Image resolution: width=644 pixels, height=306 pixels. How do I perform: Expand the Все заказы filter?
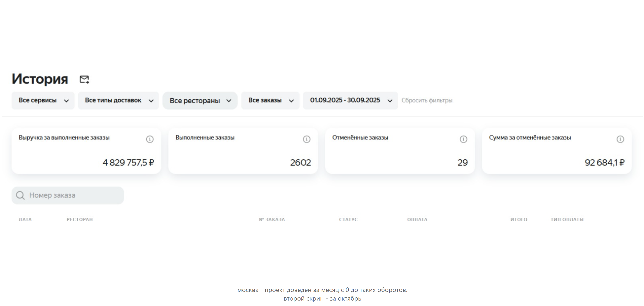(x=270, y=101)
